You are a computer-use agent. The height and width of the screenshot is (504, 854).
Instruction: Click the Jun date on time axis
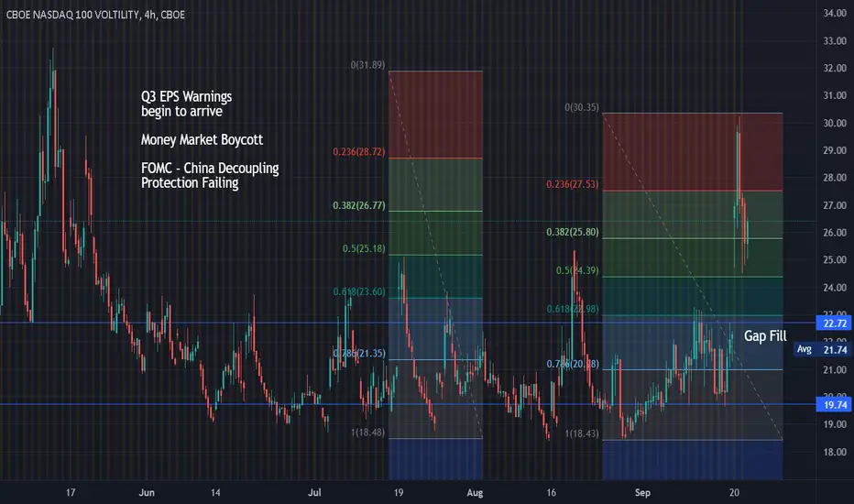click(147, 493)
